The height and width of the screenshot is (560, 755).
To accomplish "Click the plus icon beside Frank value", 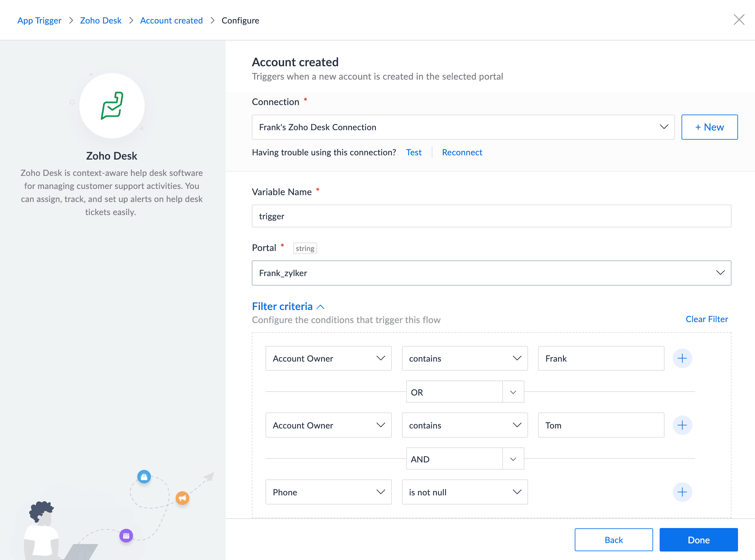I will click(x=682, y=358).
